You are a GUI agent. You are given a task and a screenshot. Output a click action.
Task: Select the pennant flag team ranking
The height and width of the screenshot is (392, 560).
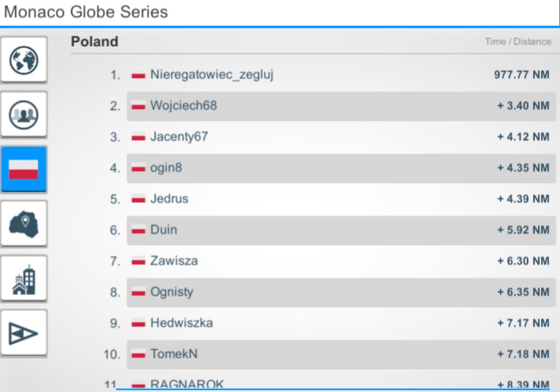click(x=23, y=333)
